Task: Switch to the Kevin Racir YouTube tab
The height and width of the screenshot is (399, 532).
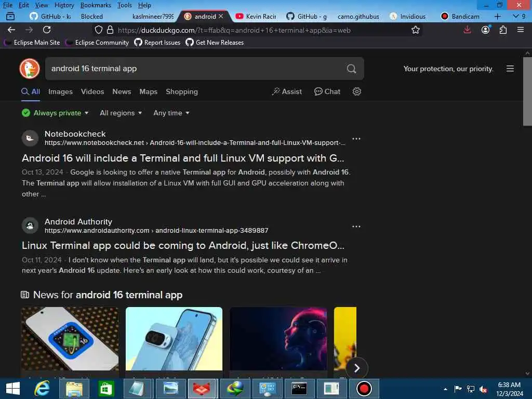Action: [257, 16]
